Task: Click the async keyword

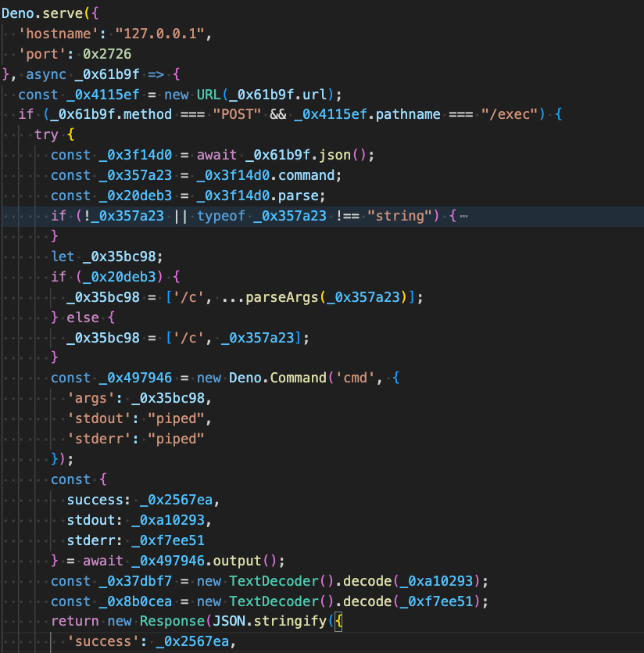Action: pyautogui.click(x=47, y=74)
